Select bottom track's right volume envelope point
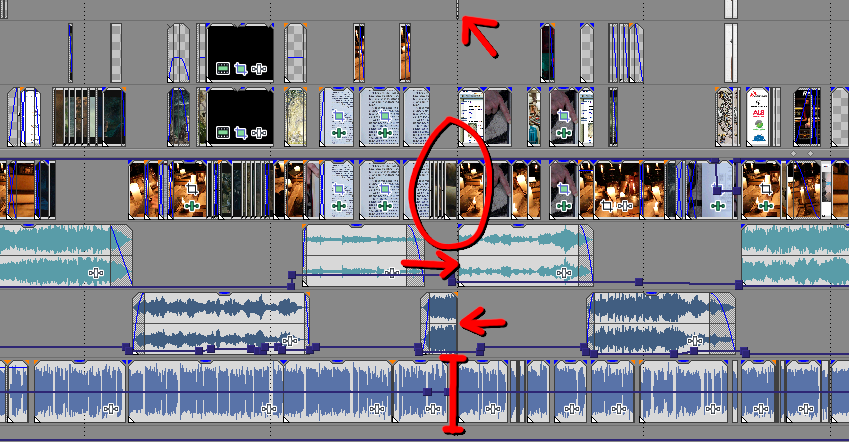Image resolution: width=849 pixels, height=442 pixels. pyautogui.click(x=447, y=392)
